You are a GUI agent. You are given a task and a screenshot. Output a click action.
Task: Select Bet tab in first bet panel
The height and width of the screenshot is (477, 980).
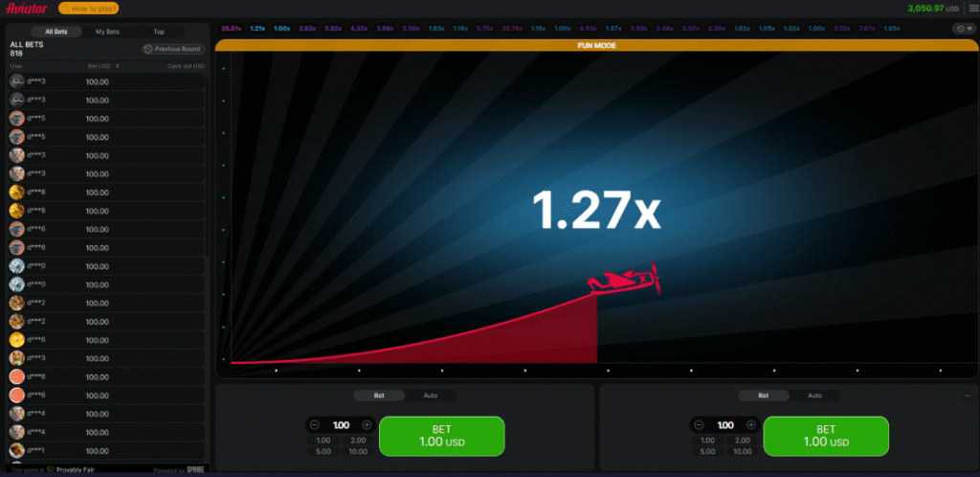click(x=379, y=395)
